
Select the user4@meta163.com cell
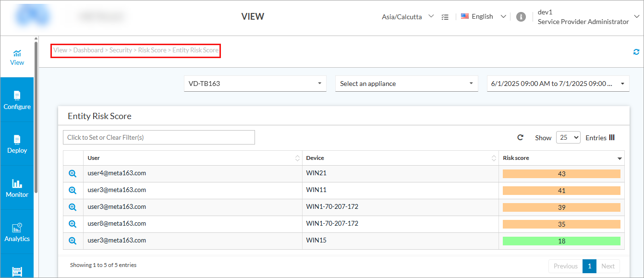pyautogui.click(x=193, y=174)
